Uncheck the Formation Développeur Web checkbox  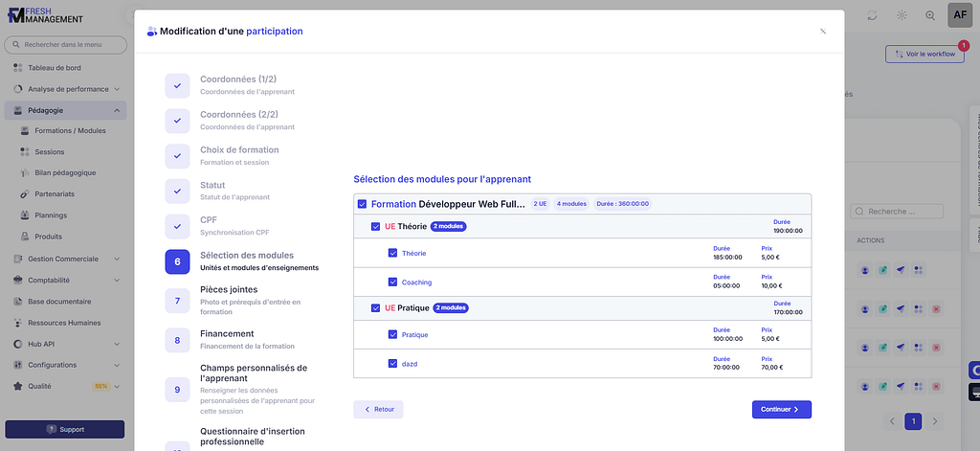[x=362, y=204]
